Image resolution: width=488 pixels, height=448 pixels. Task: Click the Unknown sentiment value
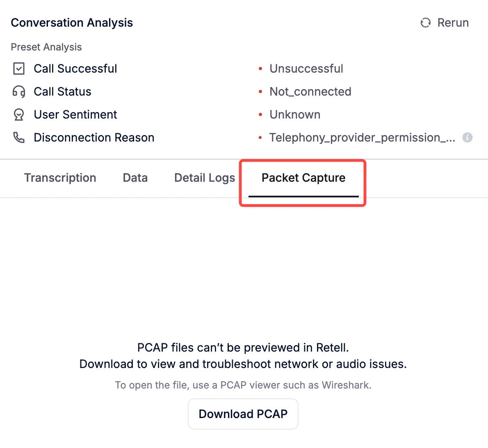[295, 114]
